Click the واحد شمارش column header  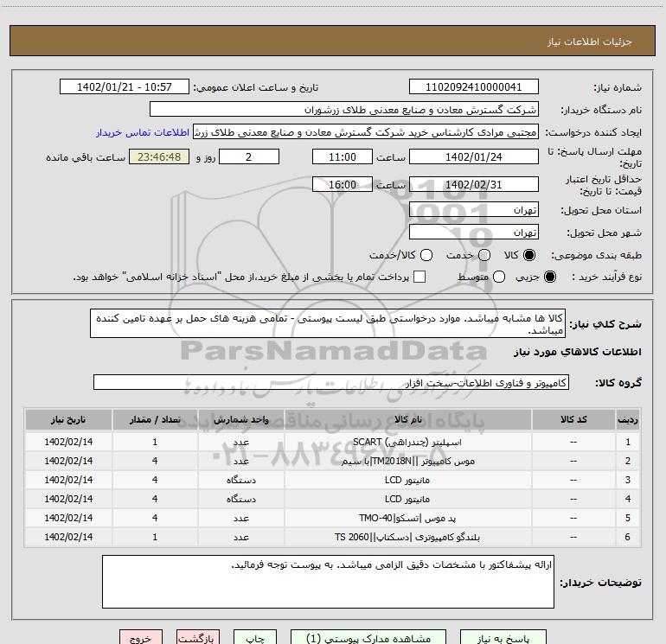(x=240, y=420)
